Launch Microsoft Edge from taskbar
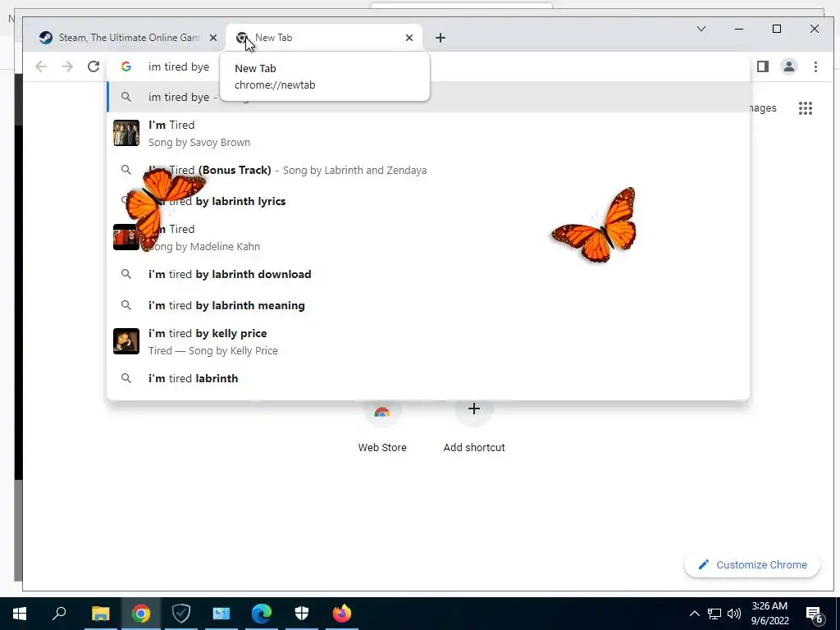The height and width of the screenshot is (630, 840). [262, 614]
